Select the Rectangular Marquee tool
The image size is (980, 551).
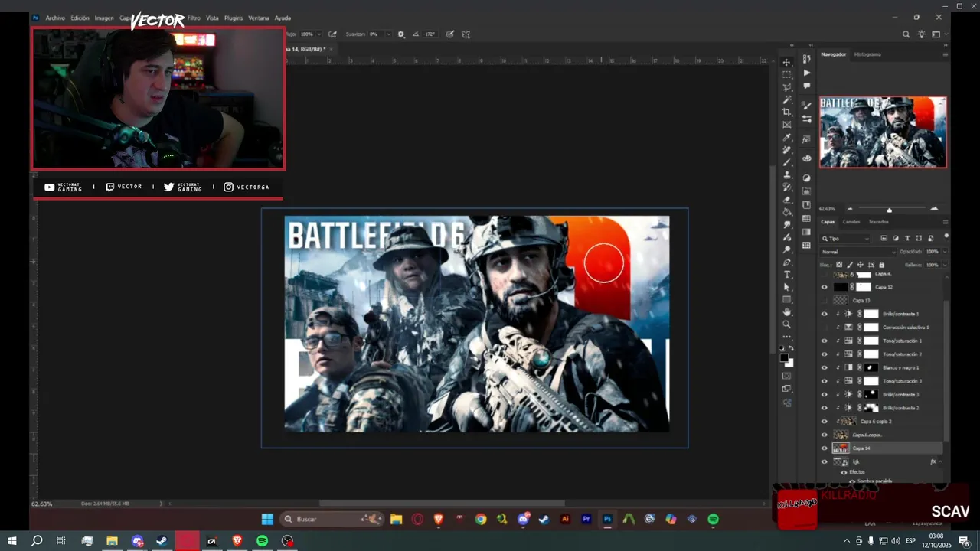[786, 75]
